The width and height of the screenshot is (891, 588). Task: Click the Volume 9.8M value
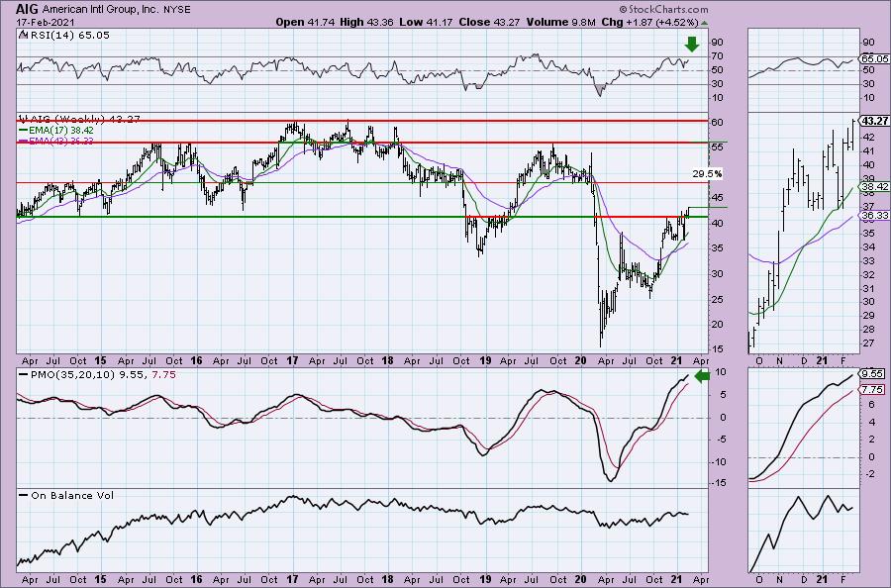coord(561,22)
